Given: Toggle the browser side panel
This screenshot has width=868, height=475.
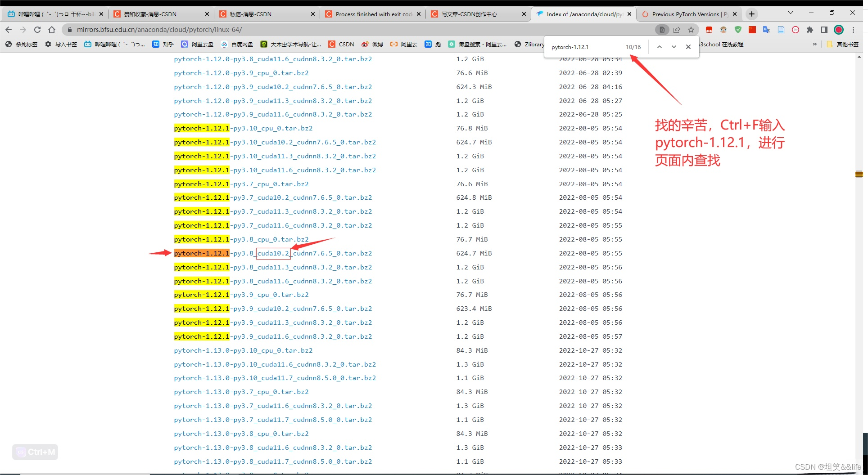Looking at the screenshot, I should click(x=824, y=30).
